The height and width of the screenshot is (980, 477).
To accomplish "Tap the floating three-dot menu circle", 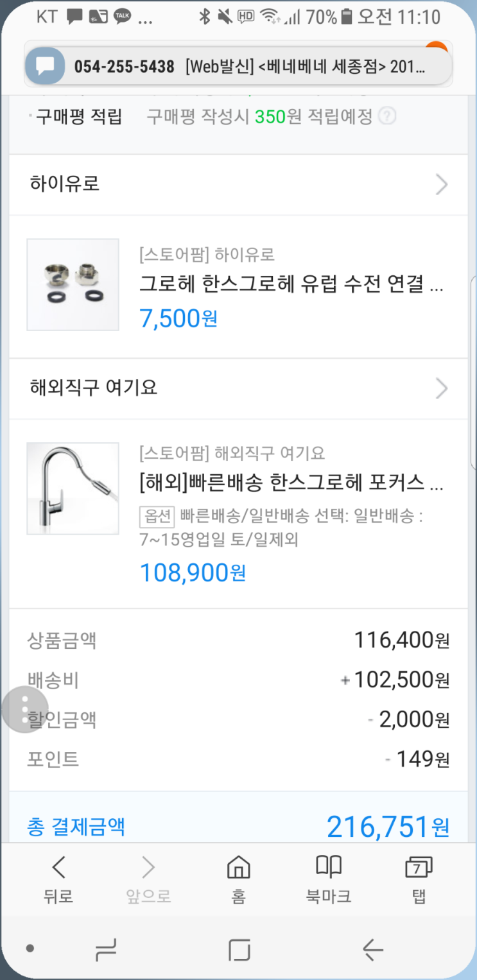I will click(x=25, y=709).
